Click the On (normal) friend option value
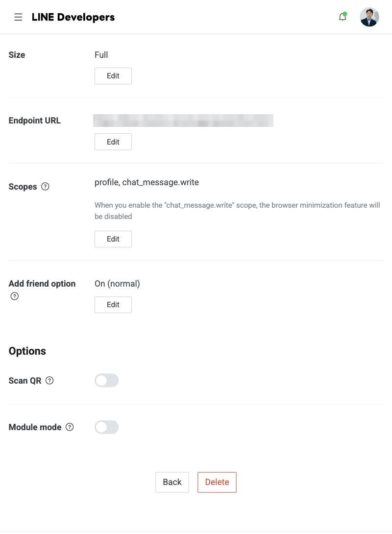392x534 pixels. (x=117, y=284)
